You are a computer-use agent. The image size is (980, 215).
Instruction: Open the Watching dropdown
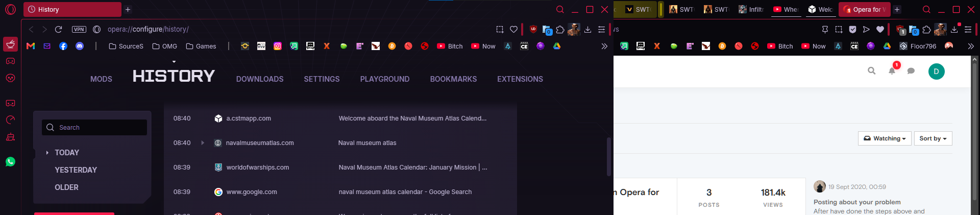click(x=885, y=138)
